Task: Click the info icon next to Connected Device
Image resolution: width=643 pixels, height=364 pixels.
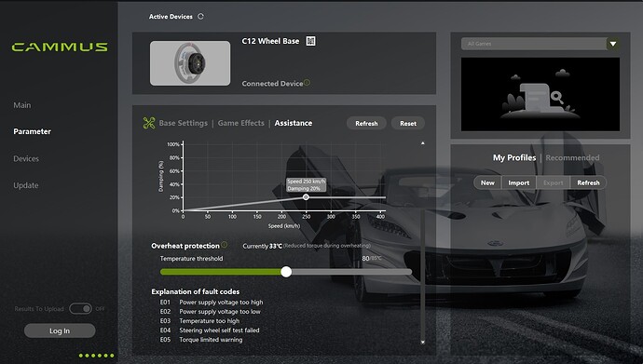Action: point(307,82)
